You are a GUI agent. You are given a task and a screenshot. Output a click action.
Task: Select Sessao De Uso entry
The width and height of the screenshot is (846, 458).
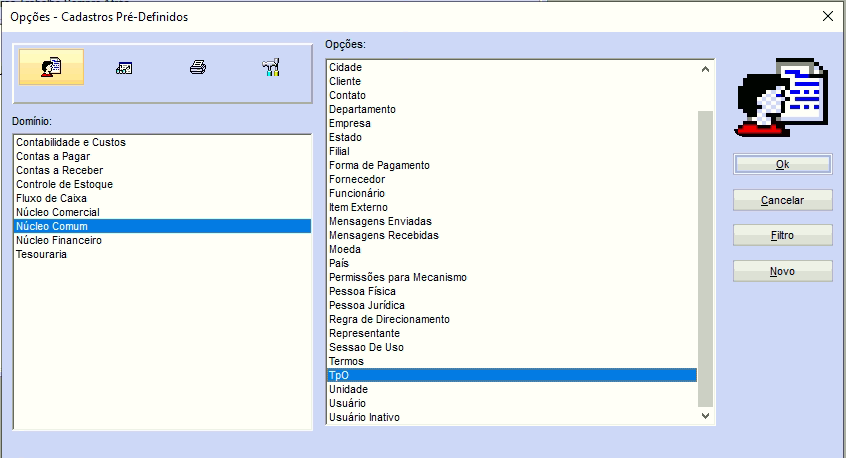pos(512,348)
